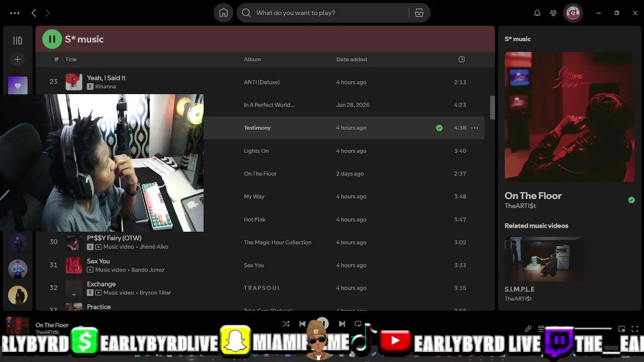Open the Liked Songs purple heart tile

click(x=18, y=85)
